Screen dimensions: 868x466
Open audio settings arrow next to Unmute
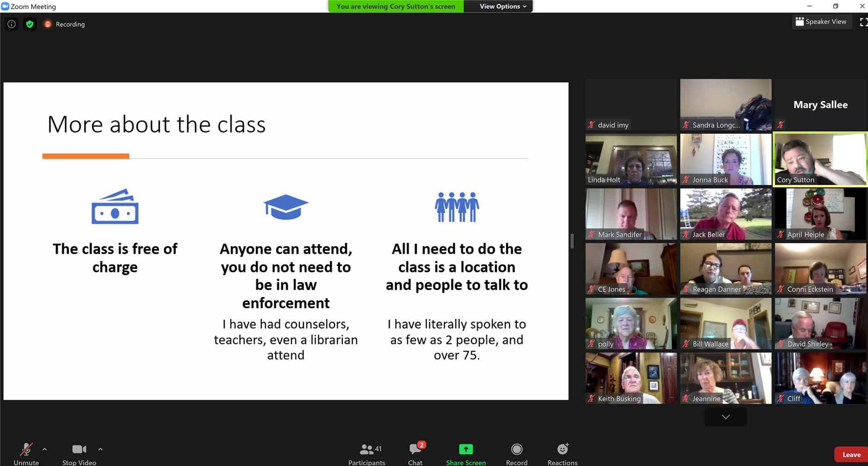point(45,449)
